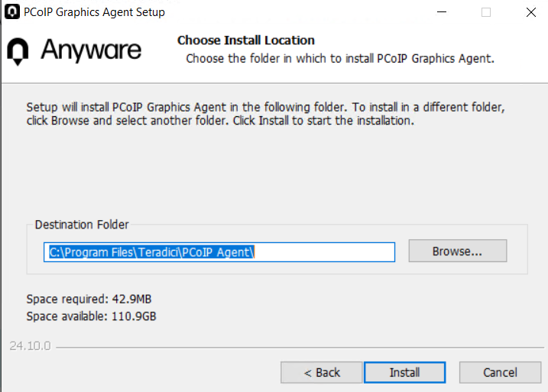548x392 pixels.
Task: Go to previous step with Back
Action: click(x=322, y=372)
